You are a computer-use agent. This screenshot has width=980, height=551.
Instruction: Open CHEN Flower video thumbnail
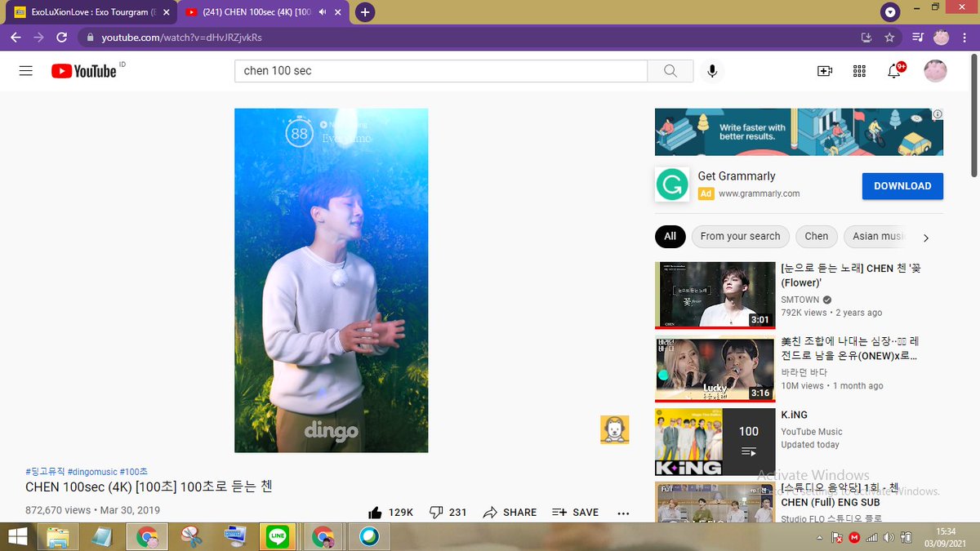click(715, 295)
